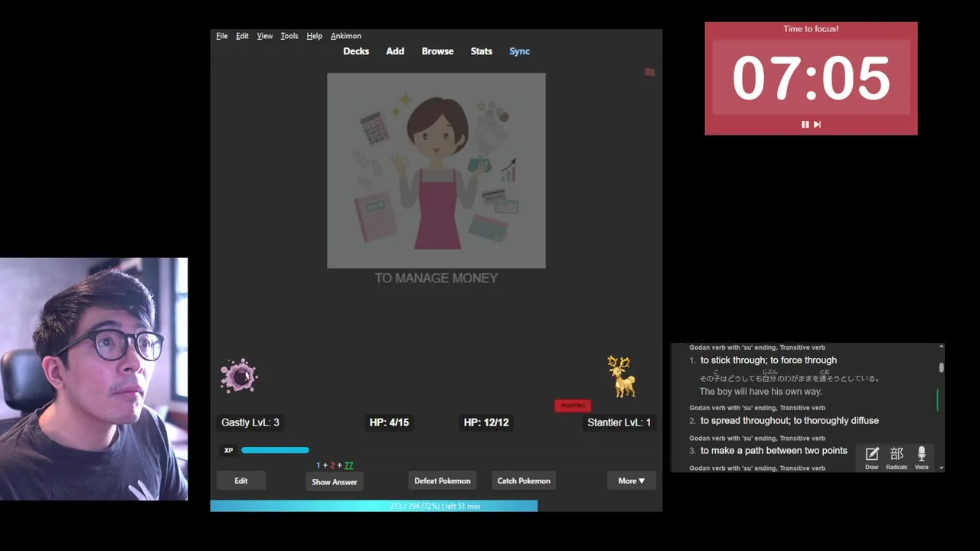Click the 'HP: 12/12' value

(x=486, y=422)
